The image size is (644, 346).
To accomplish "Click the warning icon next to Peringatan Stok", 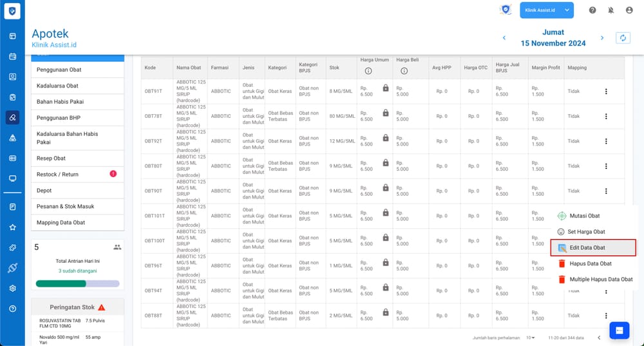I will [102, 307].
